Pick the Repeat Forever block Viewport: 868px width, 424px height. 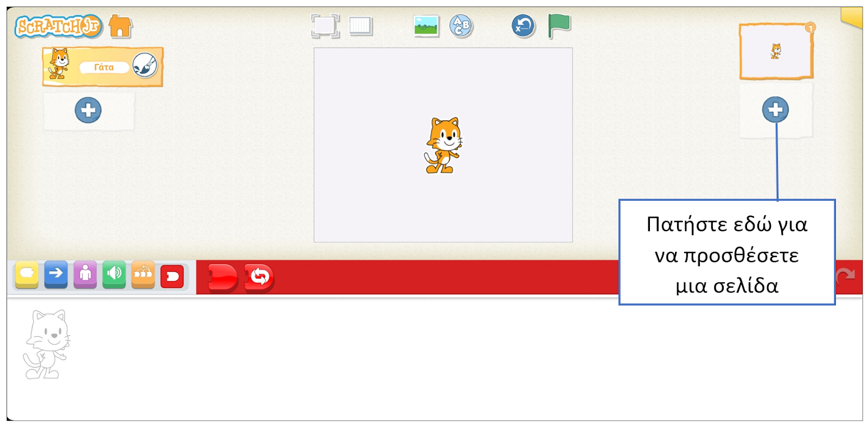(259, 278)
